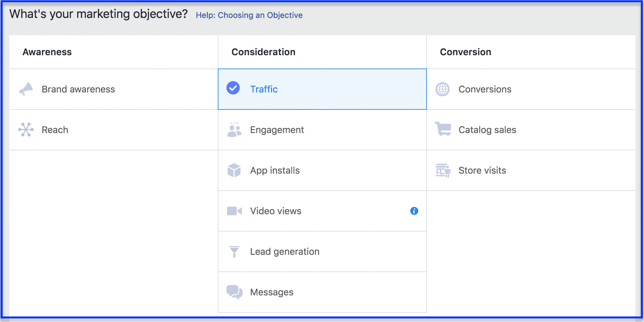Image resolution: width=644 pixels, height=322 pixels.
Task: Click the Brand awareness megaphone icon
Action: click(x=26, y=89)
